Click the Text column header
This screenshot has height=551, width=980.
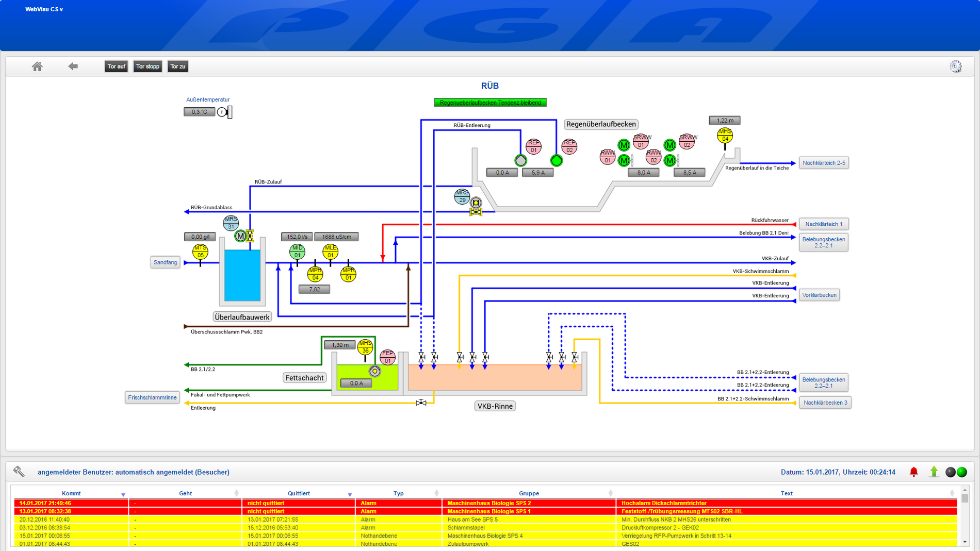coord(786,493)
